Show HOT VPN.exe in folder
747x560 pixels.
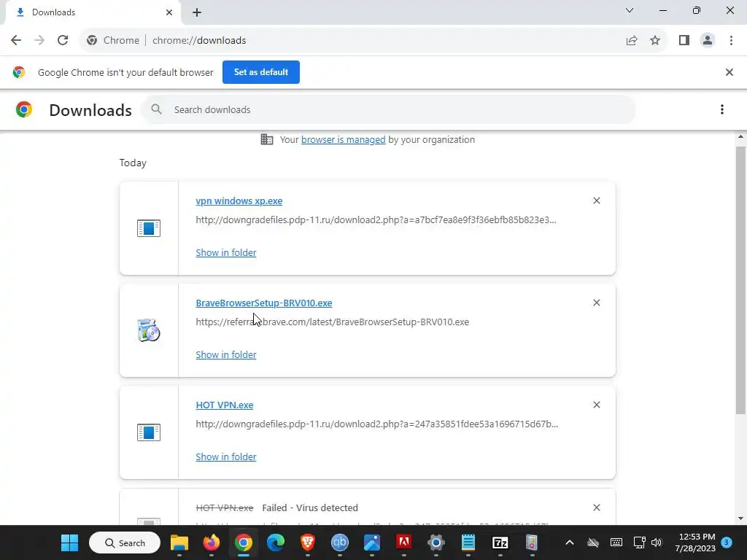226,457
